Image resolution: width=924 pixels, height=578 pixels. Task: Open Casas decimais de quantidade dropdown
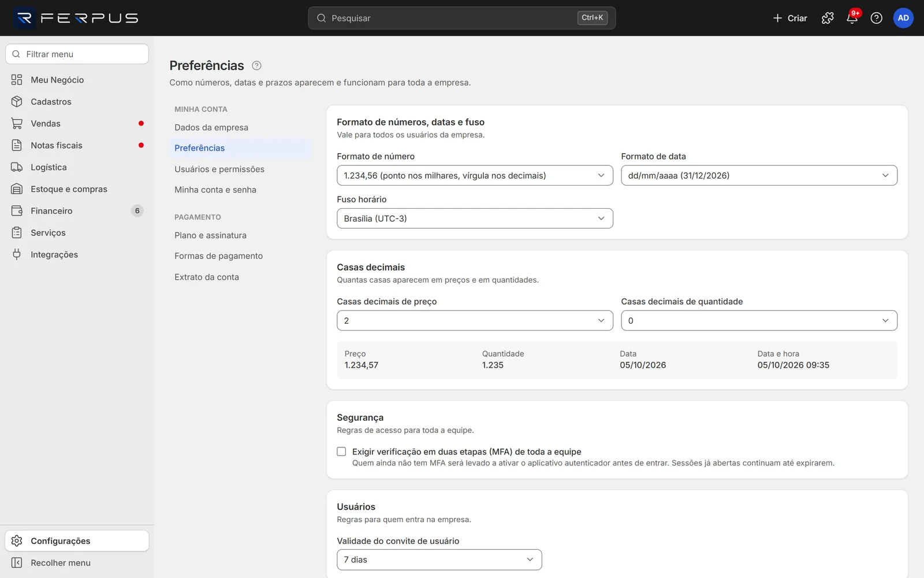click(x=759, y=321)
